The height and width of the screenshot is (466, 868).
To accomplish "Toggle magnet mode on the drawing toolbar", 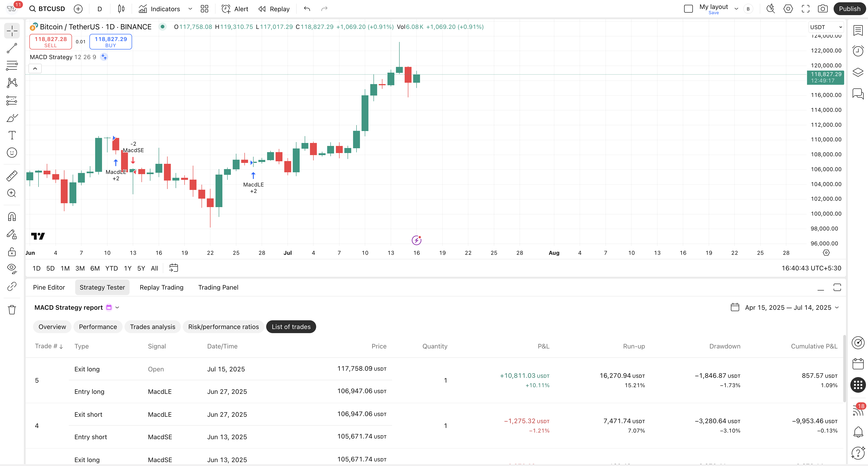I will click(x=12, y=217).
